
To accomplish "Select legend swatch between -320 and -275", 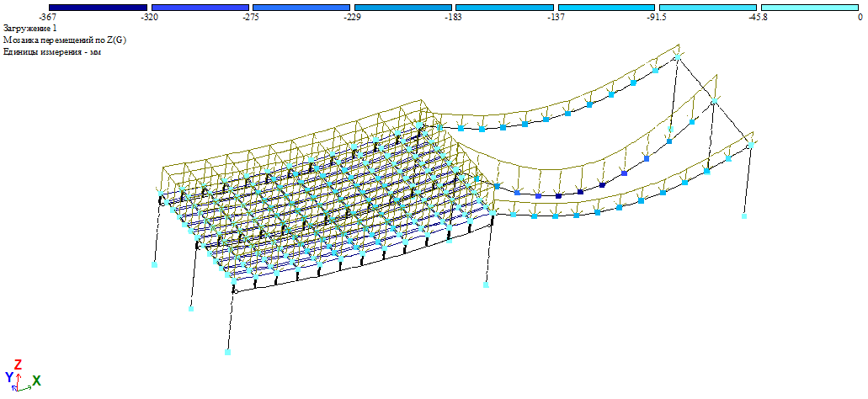I will [200, 8].
